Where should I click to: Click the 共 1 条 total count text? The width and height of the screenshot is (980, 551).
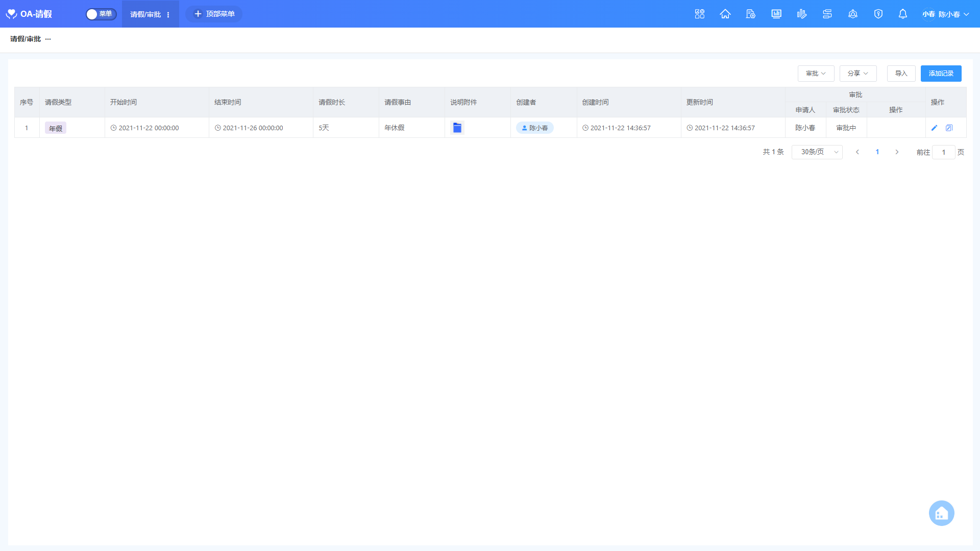[773, 152]
